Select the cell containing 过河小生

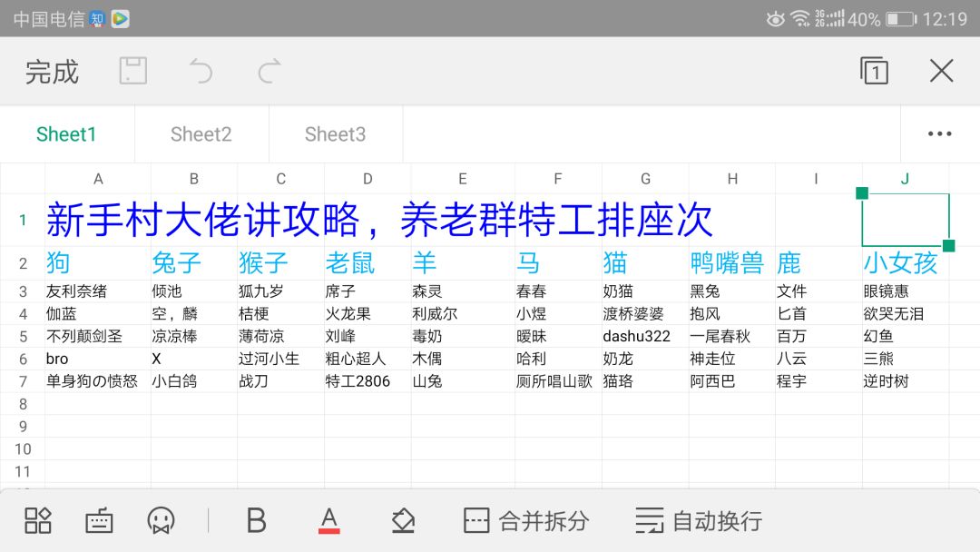(280, 359)
